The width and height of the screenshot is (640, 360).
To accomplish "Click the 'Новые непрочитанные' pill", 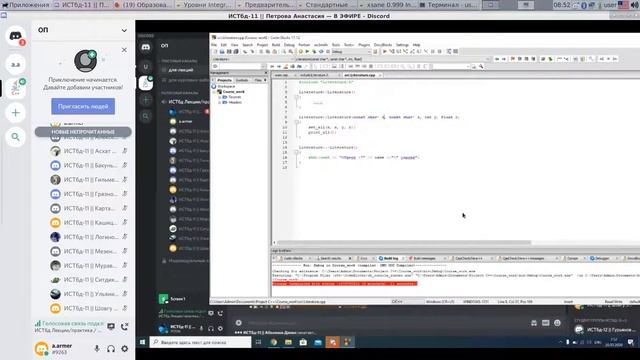I will pos(83,132).
